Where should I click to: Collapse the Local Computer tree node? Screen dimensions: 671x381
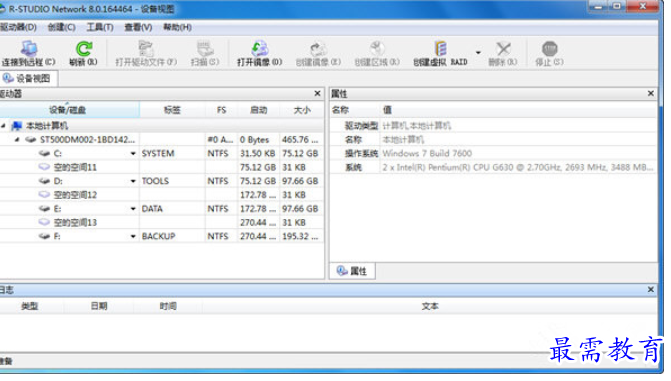3,126
